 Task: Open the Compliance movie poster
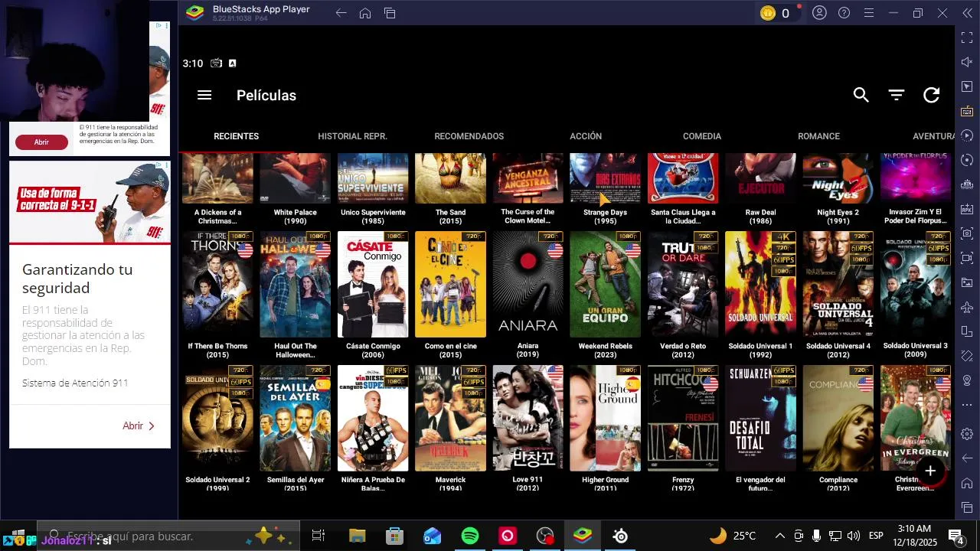pos(838,418)
